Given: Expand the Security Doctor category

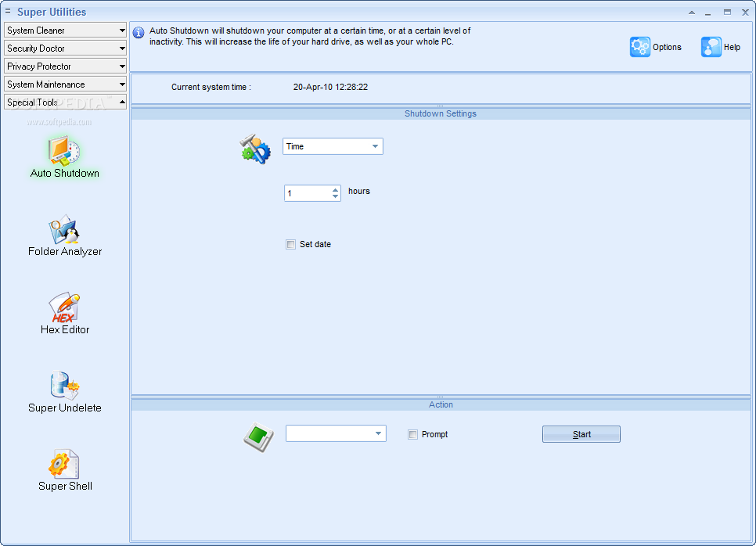Looking at the screenshot, I should [65, 48].
